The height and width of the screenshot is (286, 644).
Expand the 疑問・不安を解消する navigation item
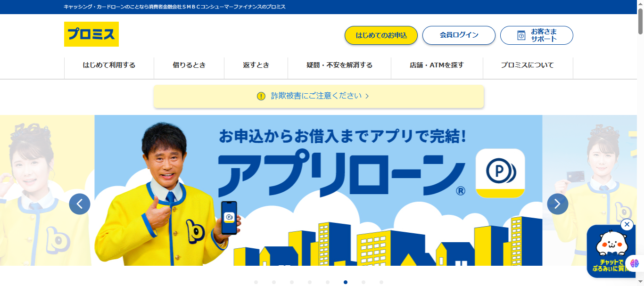pyautogui.click(x=339, y=65)
